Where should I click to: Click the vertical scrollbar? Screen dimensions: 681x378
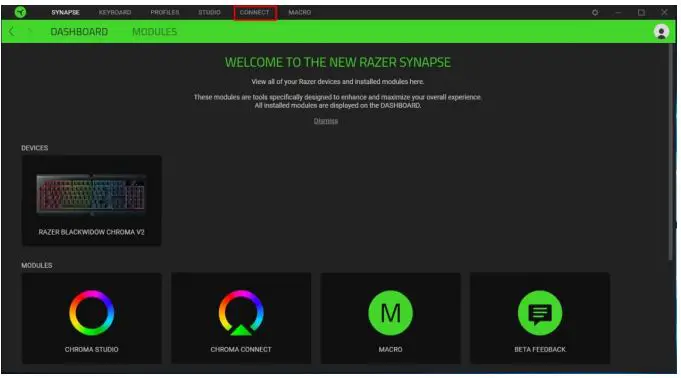tap(671, 152)
